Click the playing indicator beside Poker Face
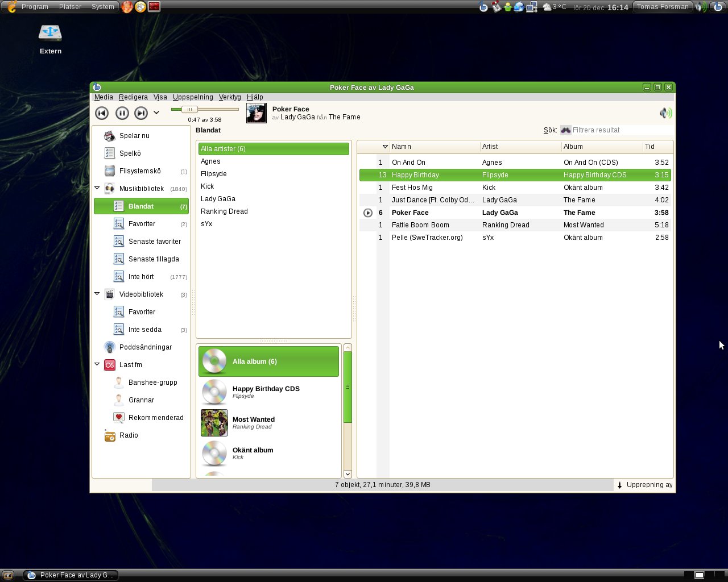Image resolution: width=728 pixels, height=582 pixels. pyautogui.click(x=368, y=213)
